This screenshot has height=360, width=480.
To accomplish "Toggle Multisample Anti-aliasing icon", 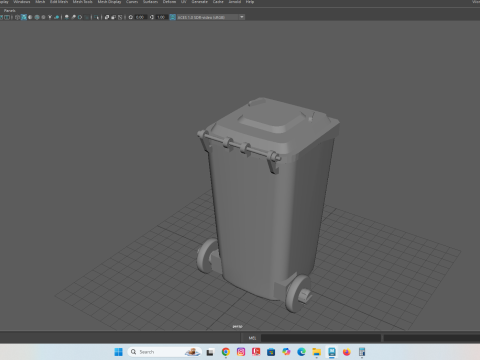I will 80,17.
